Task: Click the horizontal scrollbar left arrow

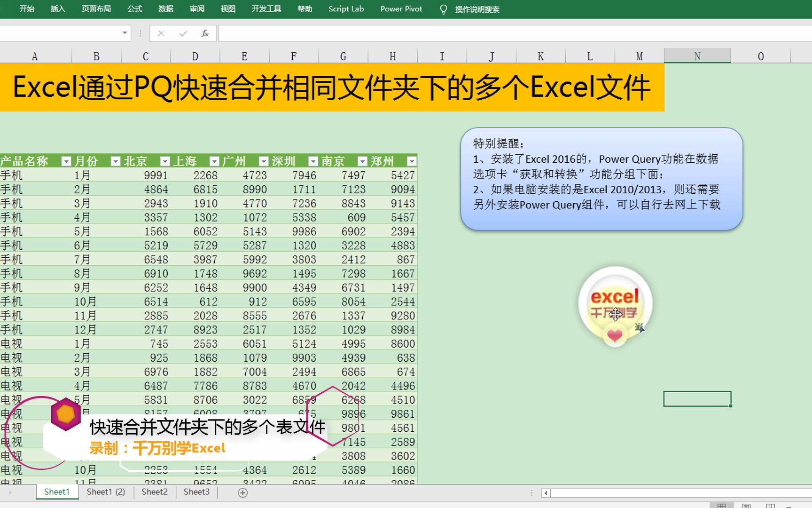Action: point(546,493)
